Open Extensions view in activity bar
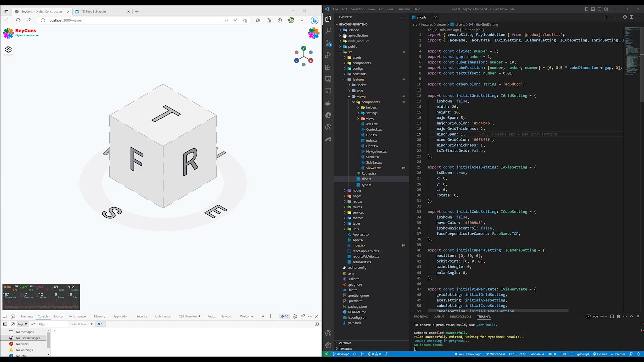 pyautogui.click(x=328, y=67)
